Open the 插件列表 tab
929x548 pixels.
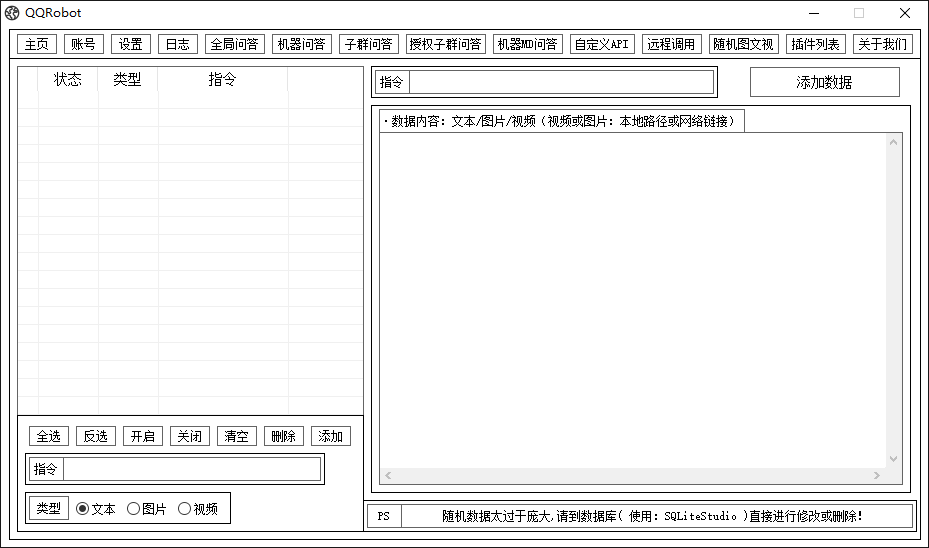click(x=815, y=44)
